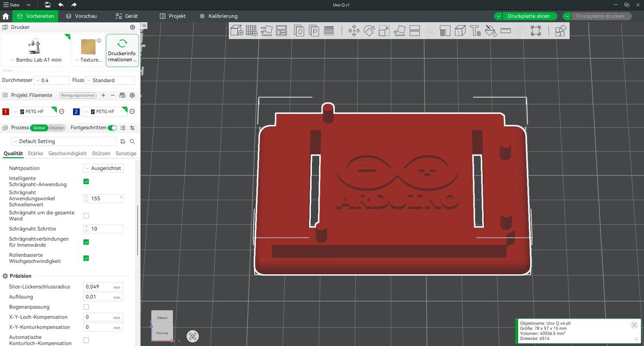Click the Redo arrow icon

74,4
